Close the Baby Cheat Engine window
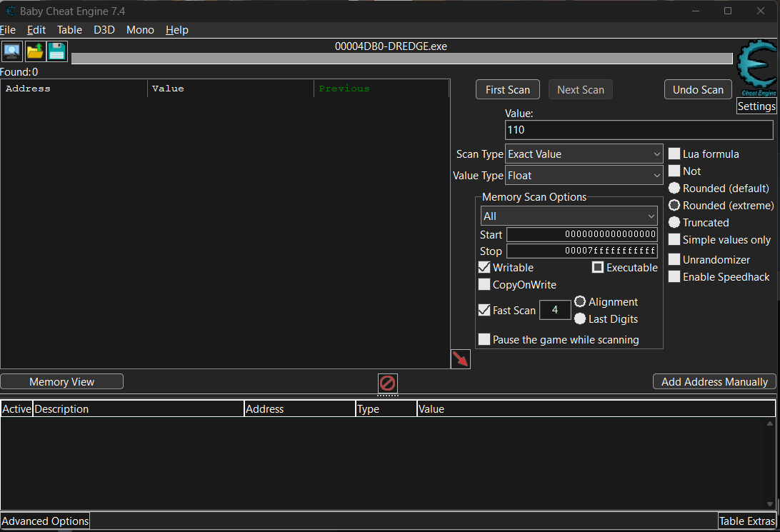Image resolution: width=780 pixels, height=532 pixels. 761,11
